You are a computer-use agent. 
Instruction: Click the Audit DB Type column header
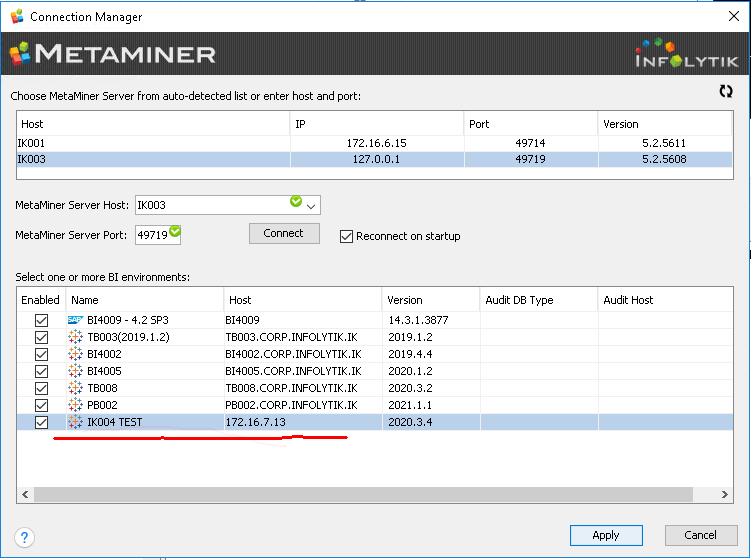tap(538, 300)
